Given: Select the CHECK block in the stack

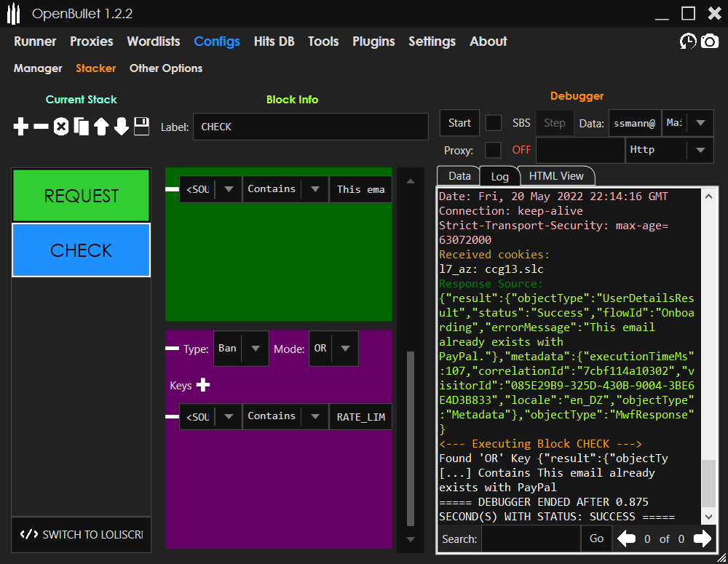Looking at the screenshot, I should point(82,250).
